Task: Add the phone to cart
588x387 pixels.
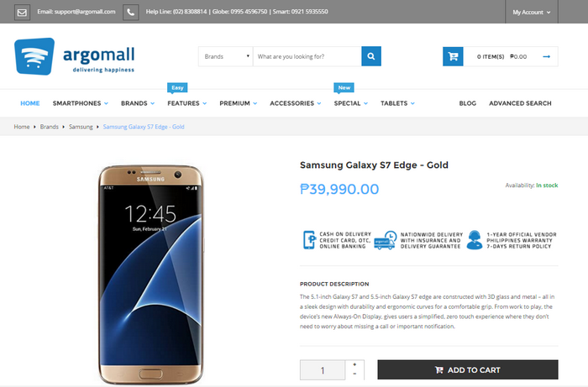Action: tap(468, 369)
